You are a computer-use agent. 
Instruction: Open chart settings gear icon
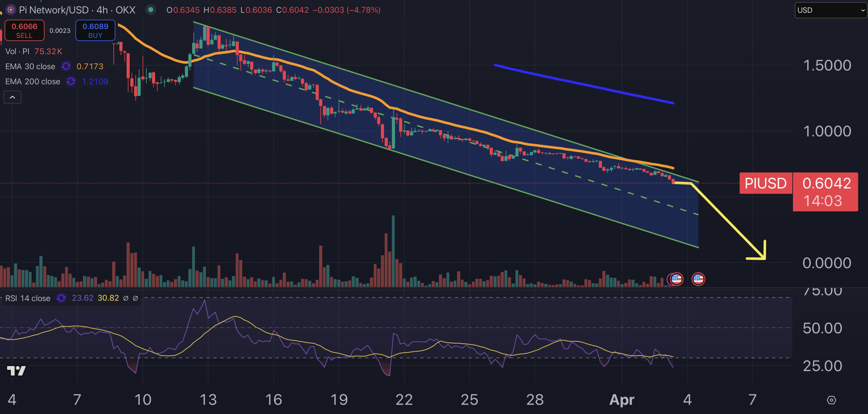click(831, 400)
